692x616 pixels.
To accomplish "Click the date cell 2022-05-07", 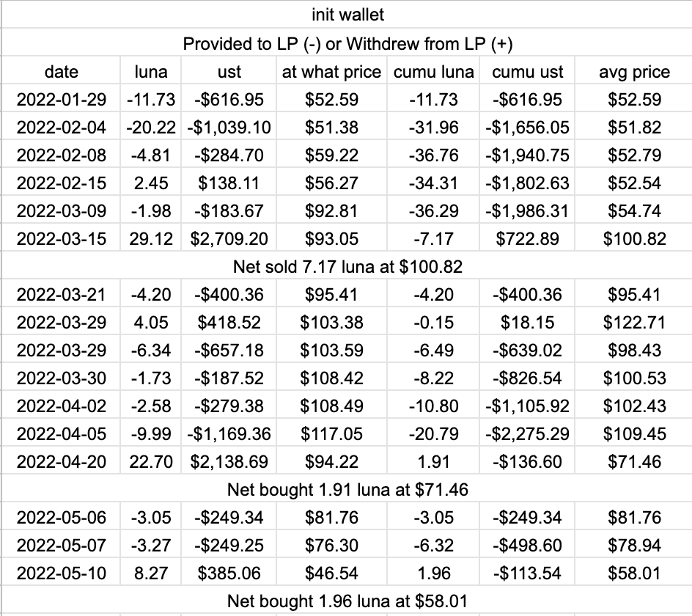I will pyautogui.click(x=61, y=546).
